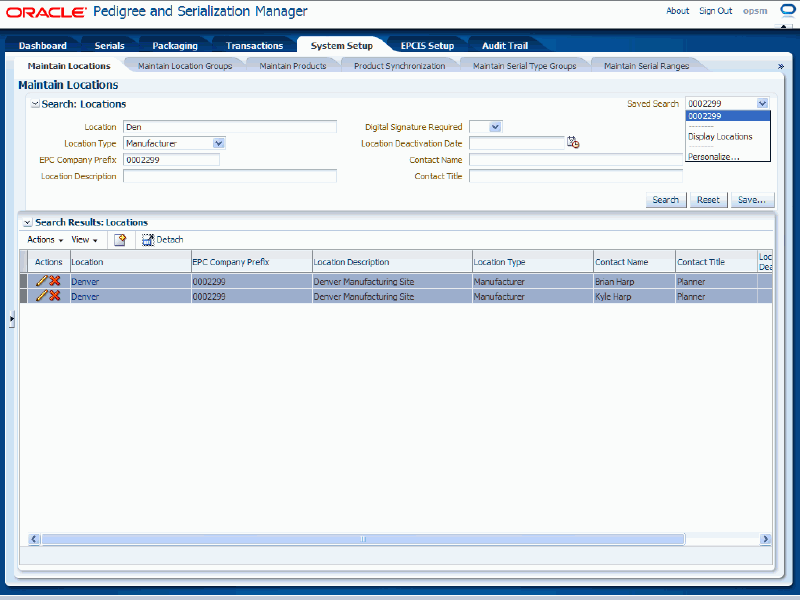The image size is (800, 600).
Task: Detach the search results table
Action: pos(162,240)
